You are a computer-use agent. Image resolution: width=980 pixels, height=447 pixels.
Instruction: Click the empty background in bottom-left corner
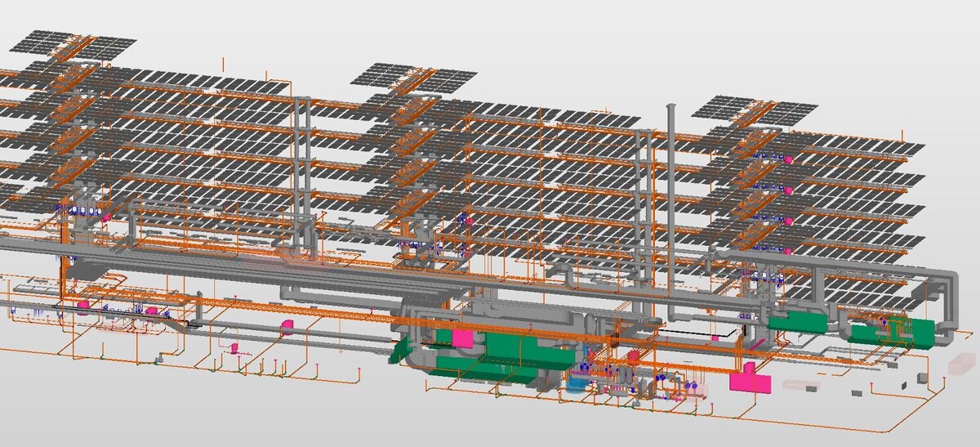point(49,417)
